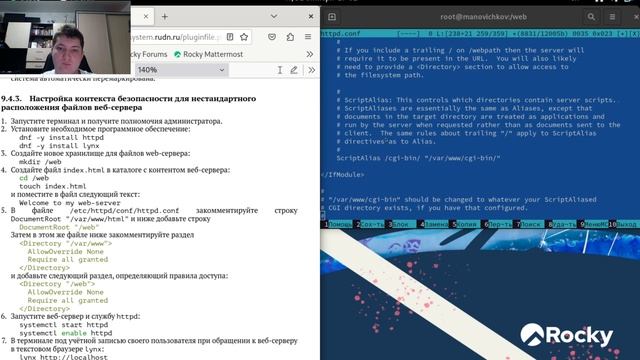Click 2 Сохранить in the mc editor bar
The image size is (640, 360).
click(x=369, y=224)
